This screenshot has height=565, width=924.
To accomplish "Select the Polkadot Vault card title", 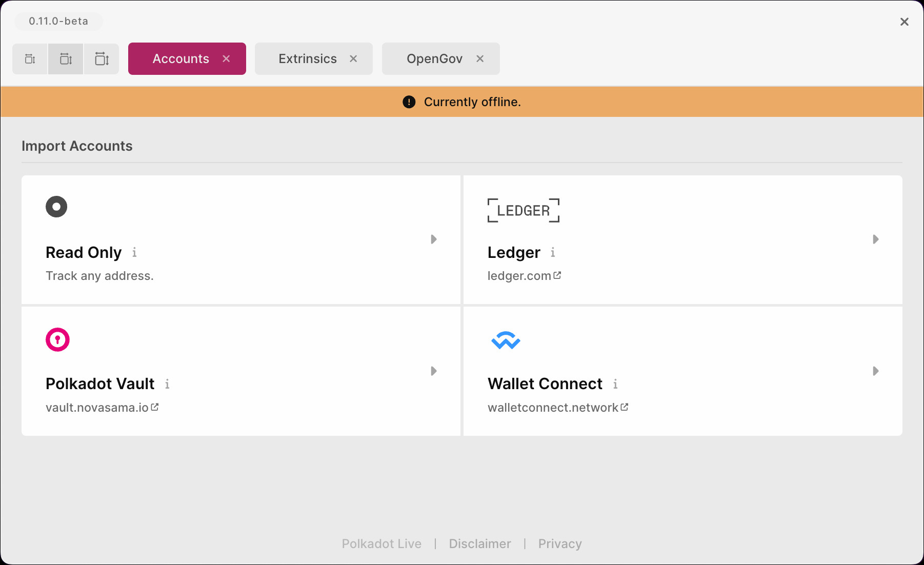I will pos(100,384).
